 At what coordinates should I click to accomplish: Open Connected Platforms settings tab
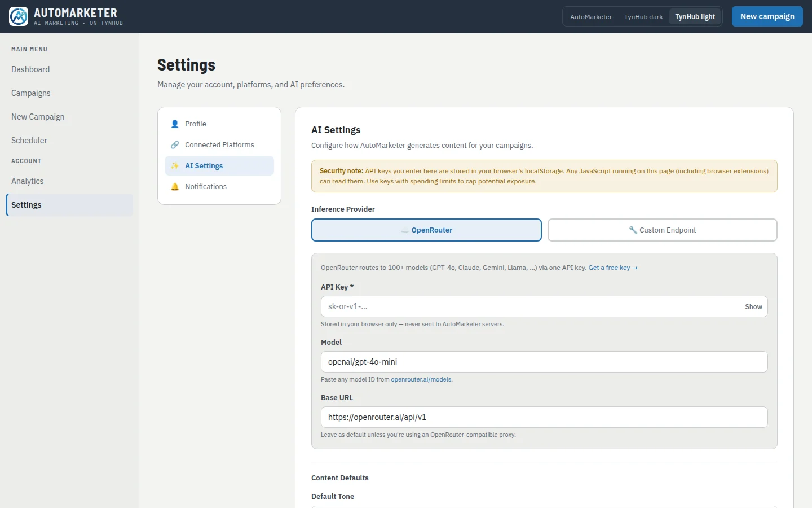[219, 145]
